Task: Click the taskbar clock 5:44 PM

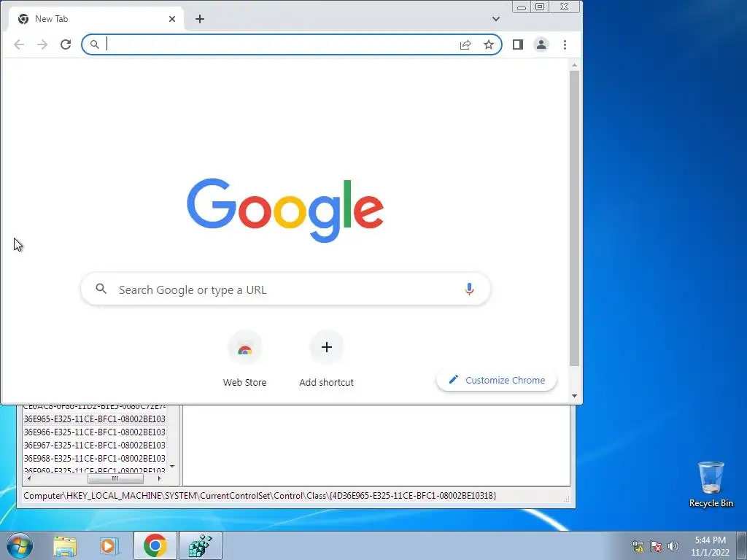Action: pyautogui.click(x=710, y=540)
